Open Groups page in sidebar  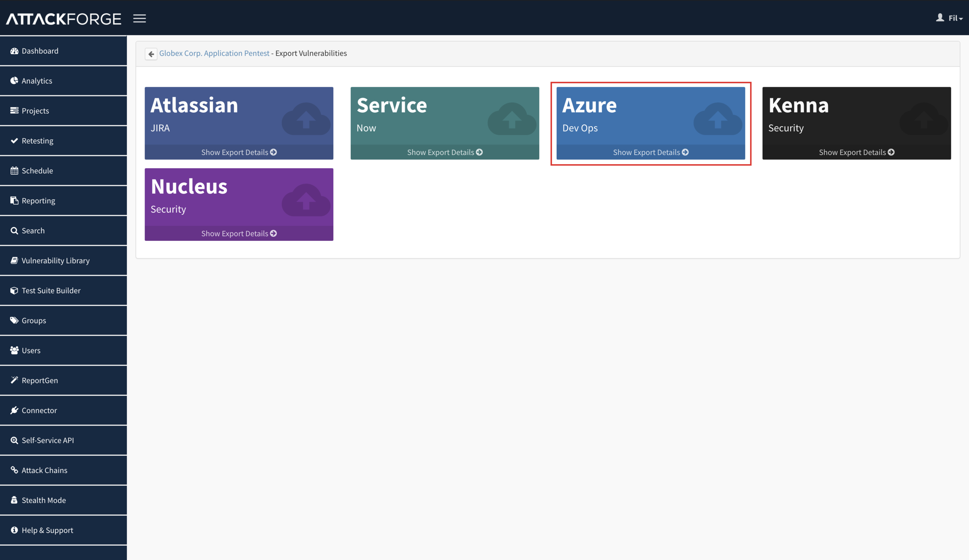click(x=64, y=320)
